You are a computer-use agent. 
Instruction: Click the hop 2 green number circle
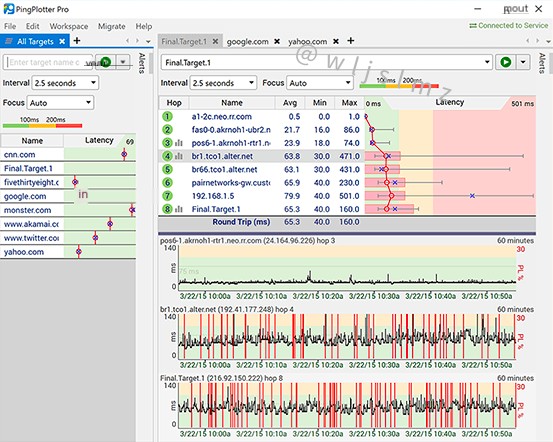click(167, 130)
